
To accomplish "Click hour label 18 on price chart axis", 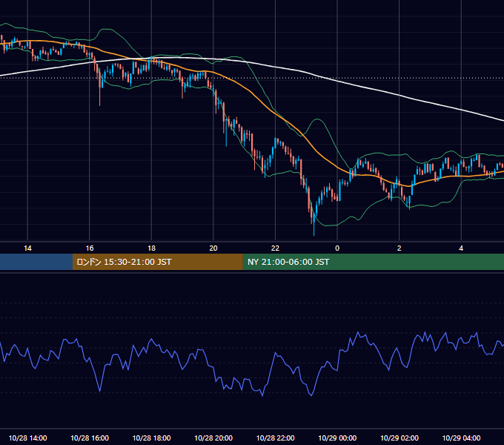I will 151,248.
